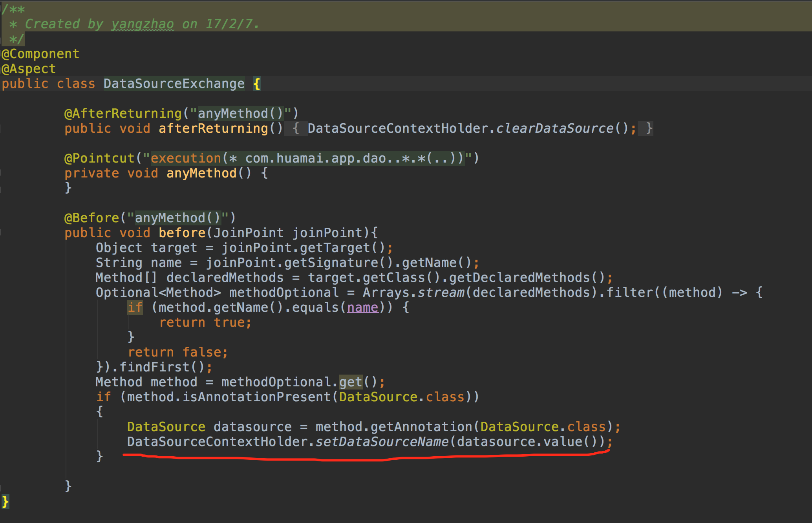Click the @Pointcut annotation

pyautogui.click(x=99, y=158)
